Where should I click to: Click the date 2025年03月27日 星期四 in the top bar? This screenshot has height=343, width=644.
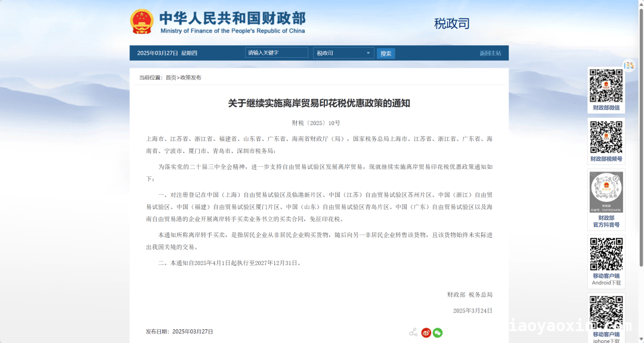tap(167, 53)
